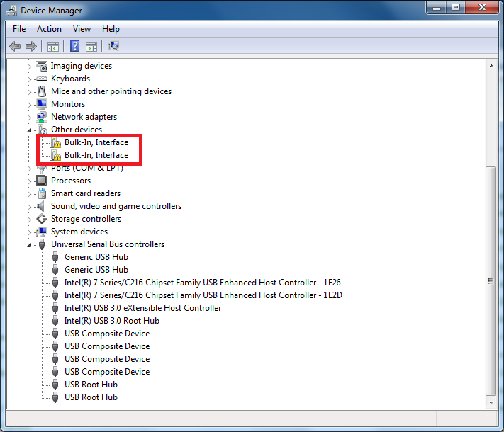
Task: Expand the Keyboards node
Action: point(29,79)
